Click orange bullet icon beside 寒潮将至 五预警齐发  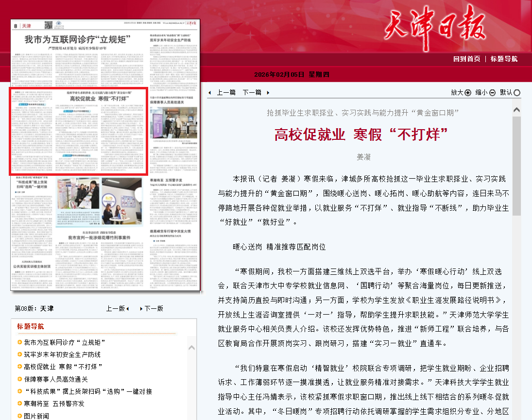(x=19, y=404)
